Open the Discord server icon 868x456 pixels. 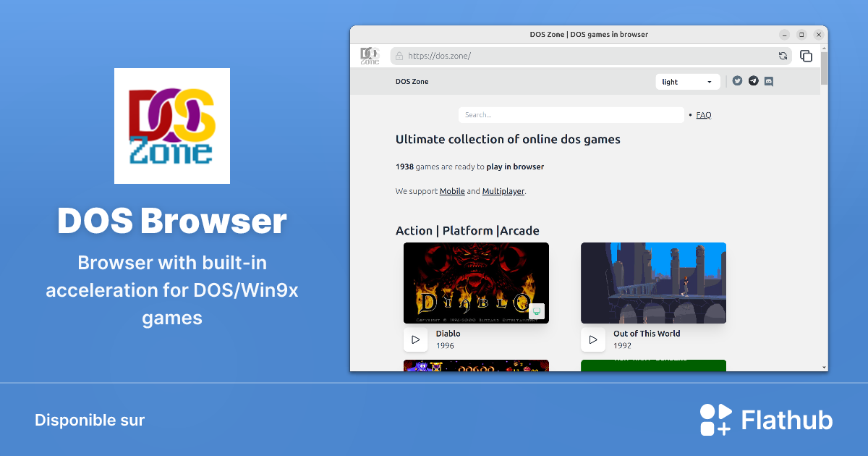point(768,81)
